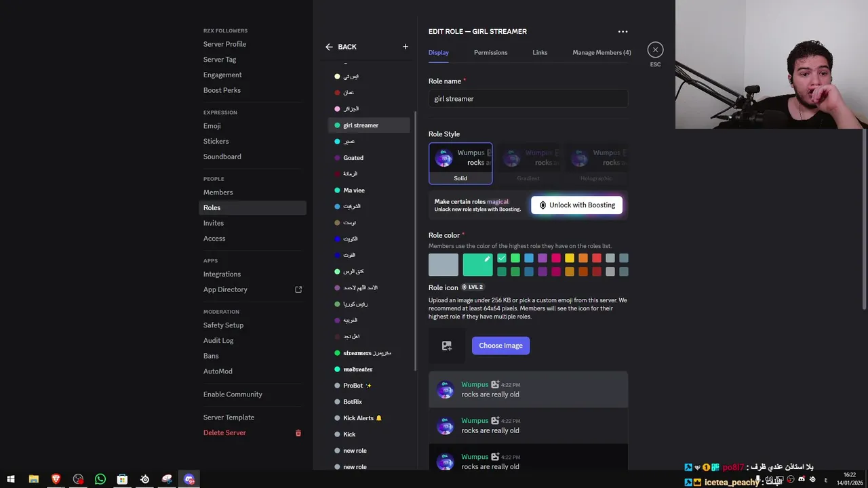
Task: Click Choose Image button
Action: coord(500,346)
